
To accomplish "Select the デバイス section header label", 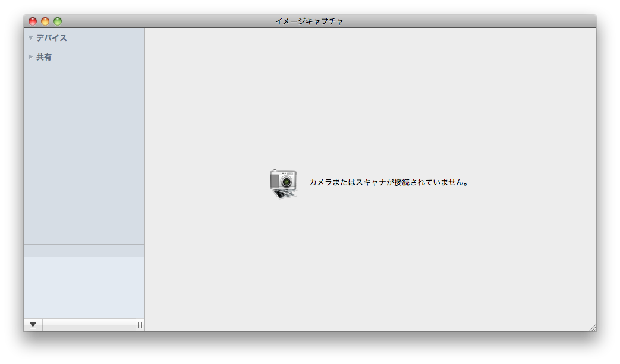I will 51,38.
